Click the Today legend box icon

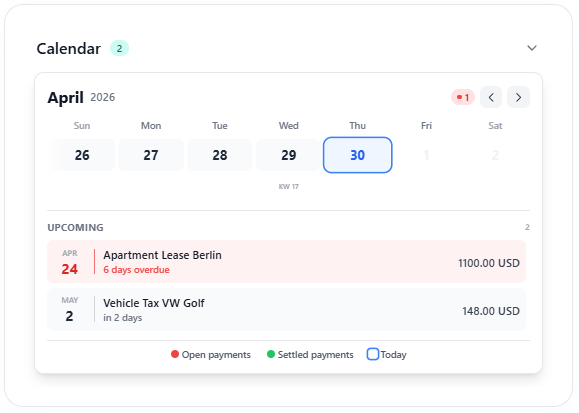[373, 354]
